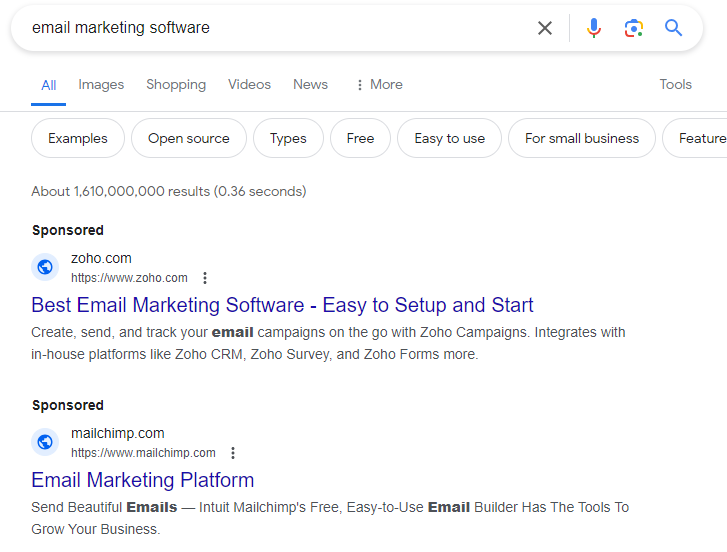Image resolution: width=727 pixels, height=552 pixels.
Task: Apply the Open source filter chip
Action: (x=189, y=138)
